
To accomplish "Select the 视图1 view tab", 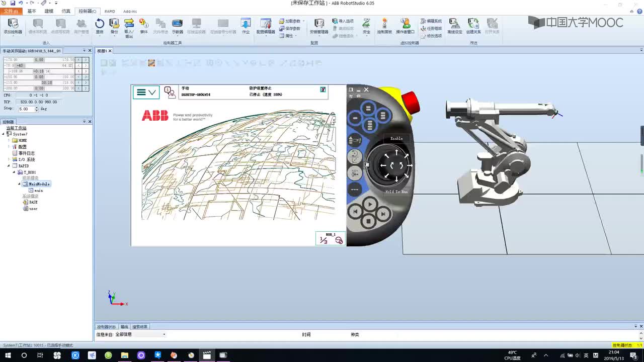I will coord(103,51).
